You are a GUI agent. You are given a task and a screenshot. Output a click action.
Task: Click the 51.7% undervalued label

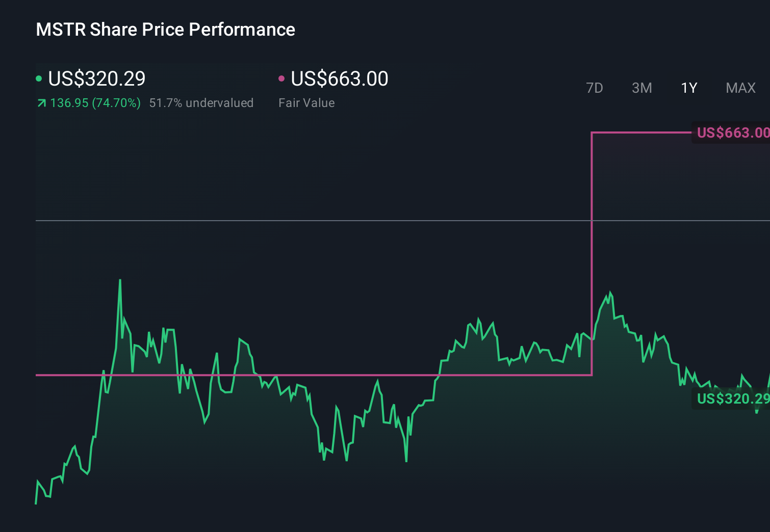[201, 103]
